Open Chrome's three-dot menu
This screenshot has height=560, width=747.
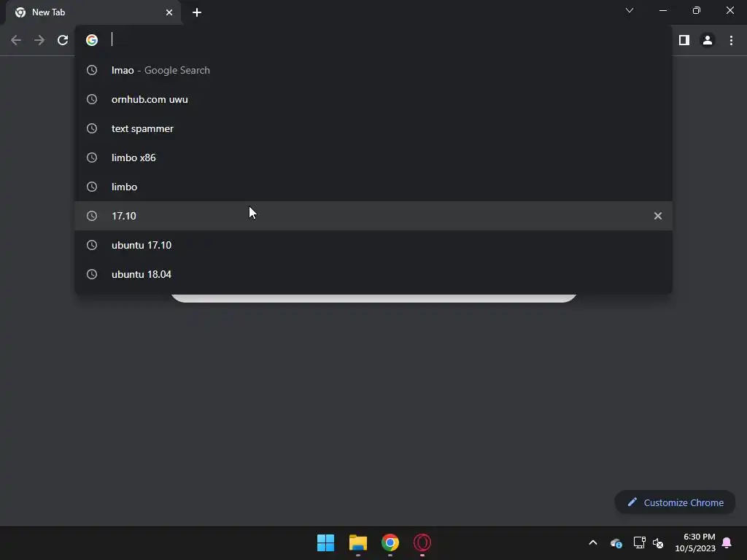pyautogui.click(x=731, y=41)
